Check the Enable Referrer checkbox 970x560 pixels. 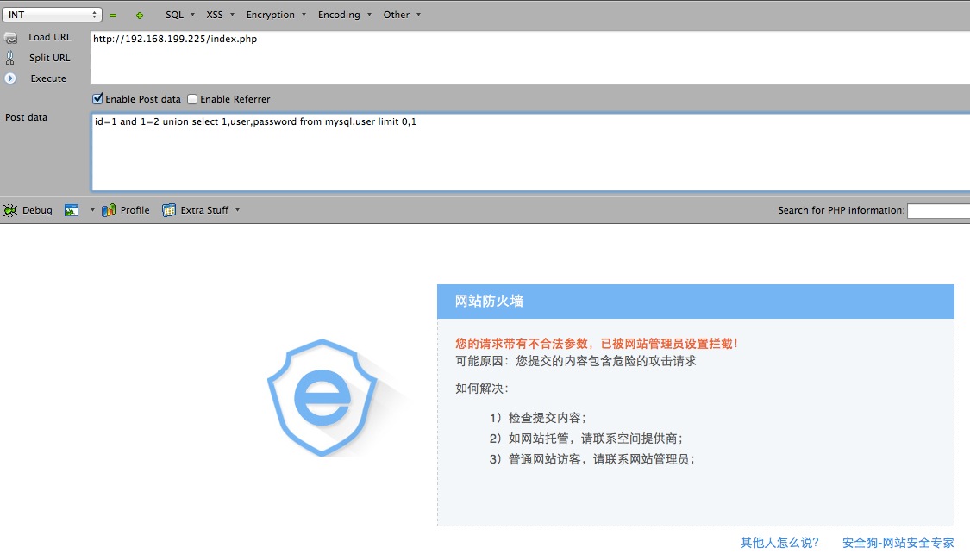[192, 99]
